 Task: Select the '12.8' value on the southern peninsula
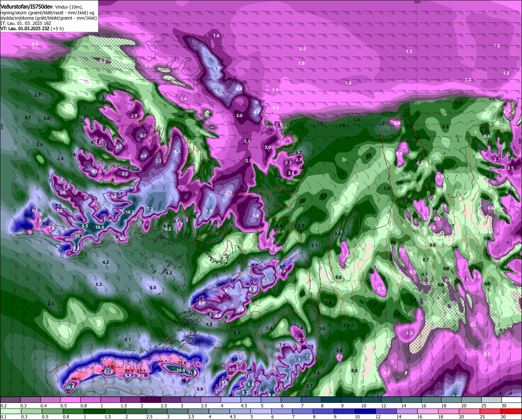click(x=108, y=371)
